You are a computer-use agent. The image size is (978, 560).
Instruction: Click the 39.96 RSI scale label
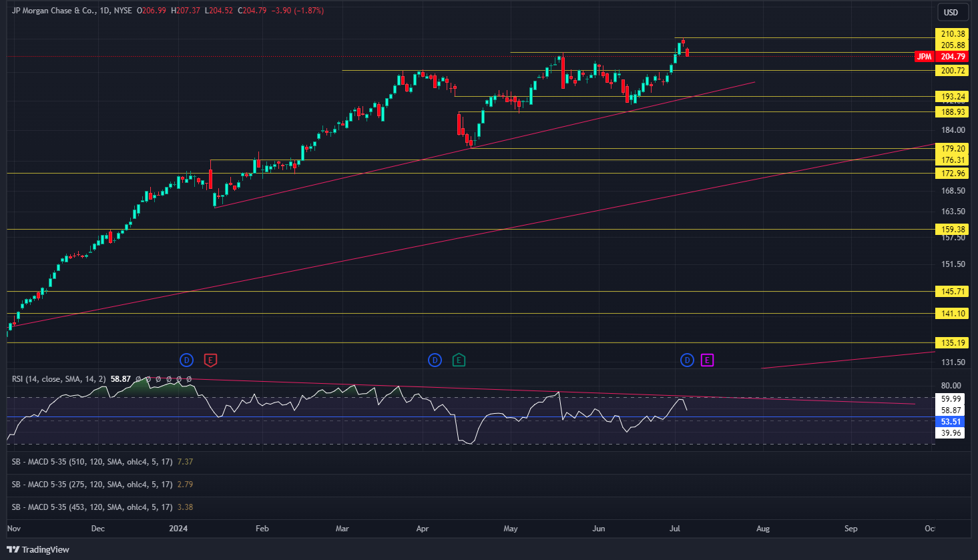click(x=951, y=433)
